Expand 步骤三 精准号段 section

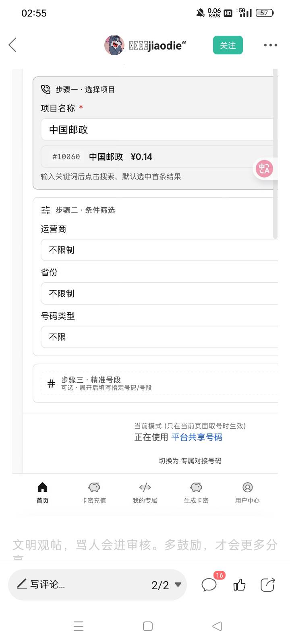[x=159, y=383]
